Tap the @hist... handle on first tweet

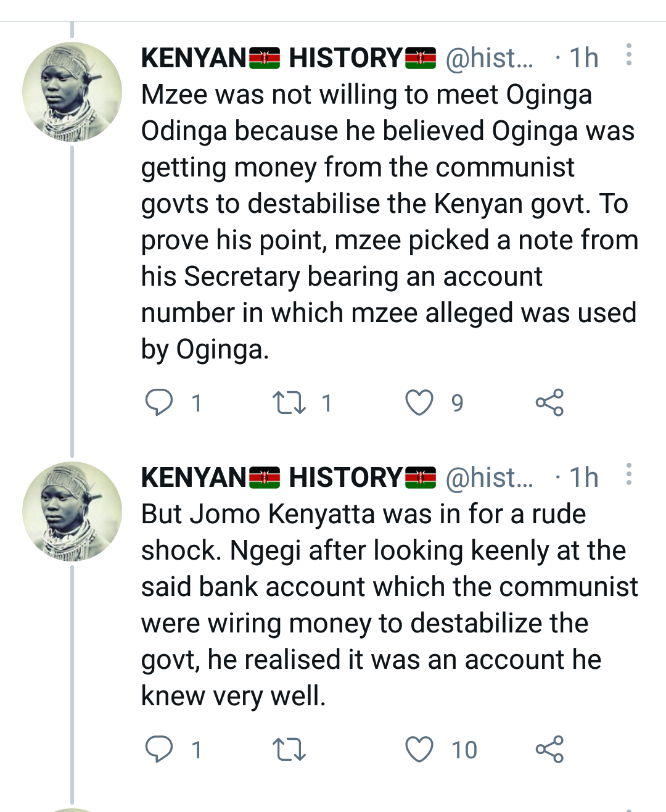point(490,58)
